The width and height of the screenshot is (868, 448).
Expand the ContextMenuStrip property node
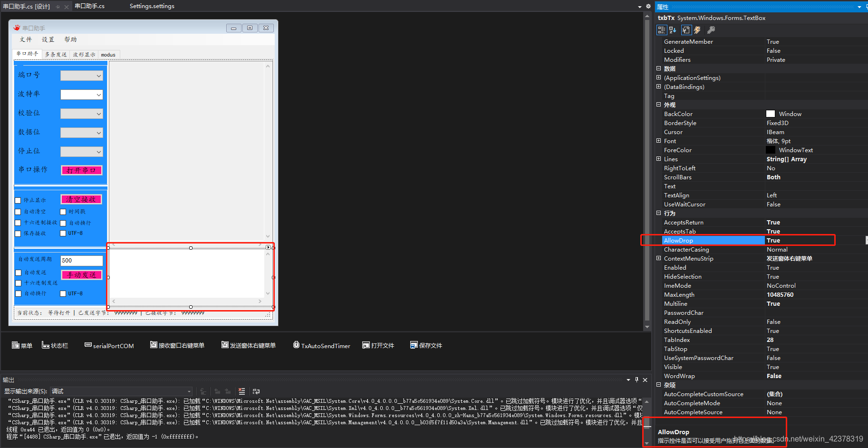[658, 258]
